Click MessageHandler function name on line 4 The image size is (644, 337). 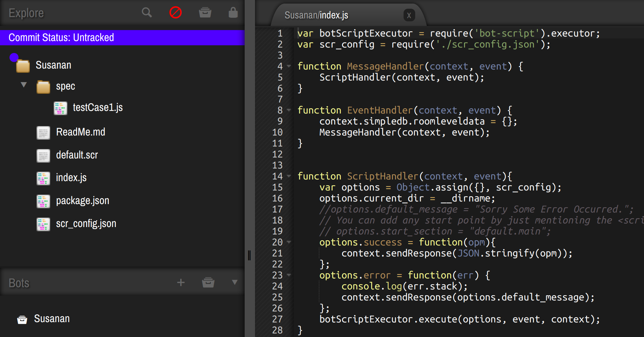pos(385,66)
